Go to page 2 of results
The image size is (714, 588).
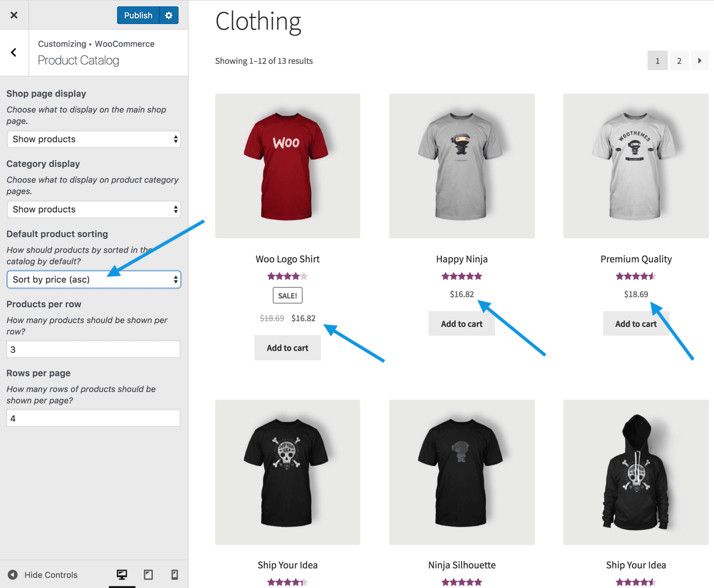point(679,60)
